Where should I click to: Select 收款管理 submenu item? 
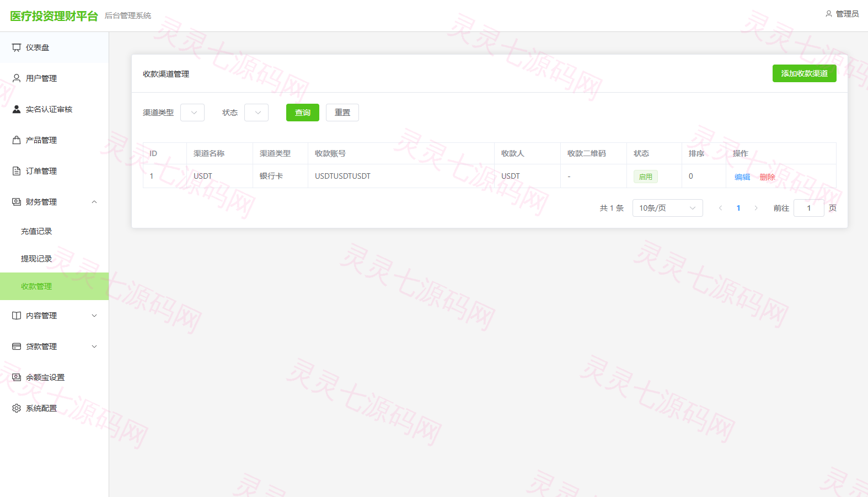tap(54, 286)
